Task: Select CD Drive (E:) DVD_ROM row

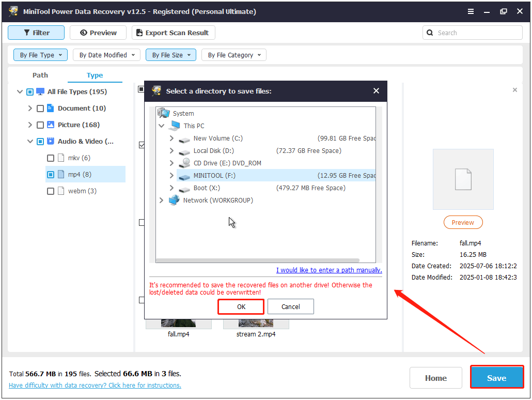Action: (x=227, y=163)
